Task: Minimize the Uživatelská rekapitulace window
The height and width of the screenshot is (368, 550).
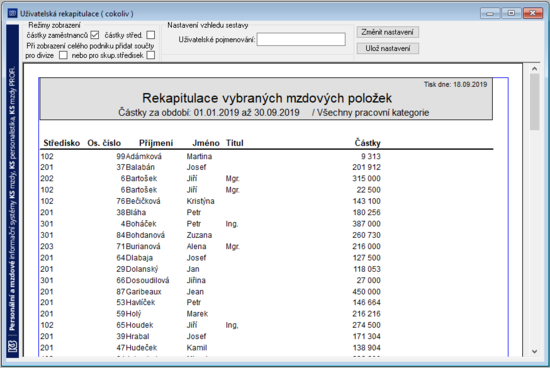Action: (490, 13)
